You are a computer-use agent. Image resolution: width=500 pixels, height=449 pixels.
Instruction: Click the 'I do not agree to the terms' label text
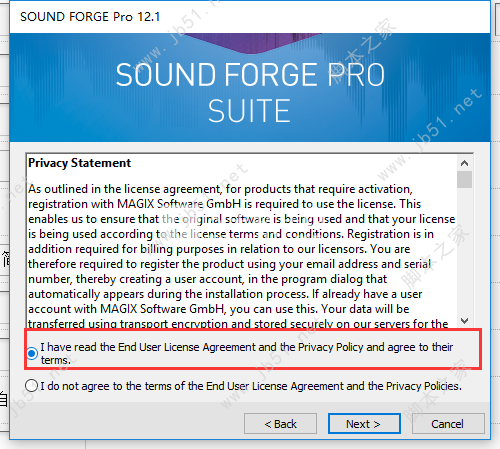pyautogui.click(x=251, y=386)
